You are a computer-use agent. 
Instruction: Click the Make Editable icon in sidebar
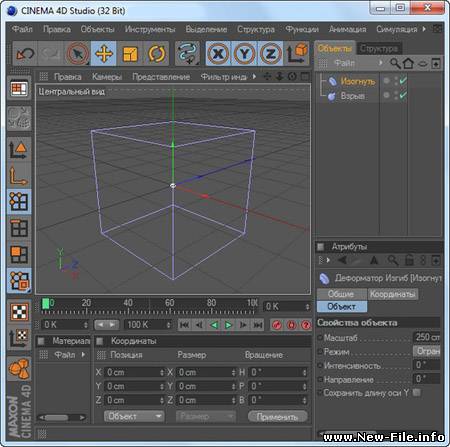point(19,119)
